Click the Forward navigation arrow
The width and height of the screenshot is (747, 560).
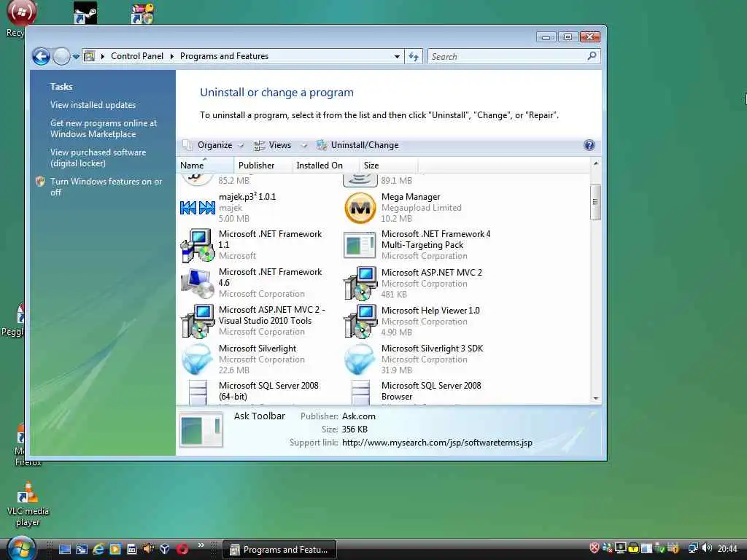pyautogui.click(x=61, y=57)
